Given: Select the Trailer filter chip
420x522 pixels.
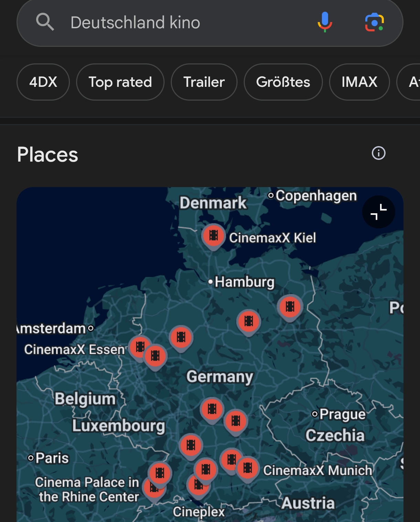Looking at the screenshot, I should click(x=204, y=82).
